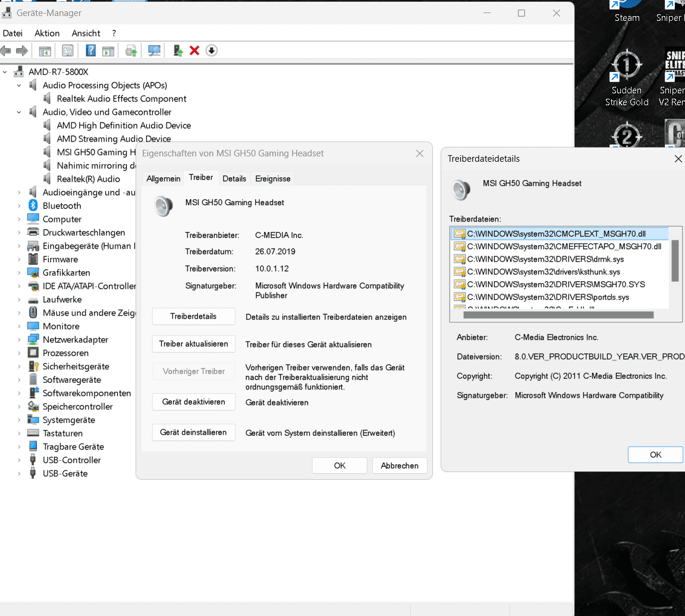
Task: Switch to the Allgemein tab
Action: [x=164, y=178]
